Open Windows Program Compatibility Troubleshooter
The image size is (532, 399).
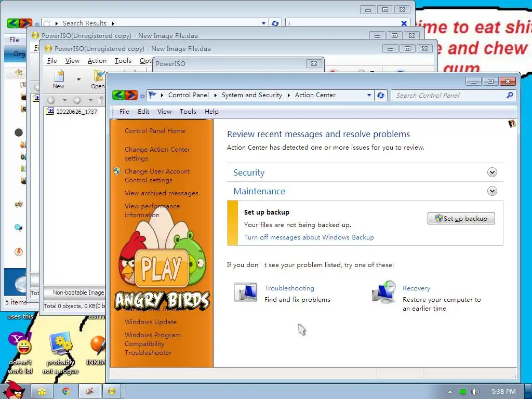pos(153,343)
